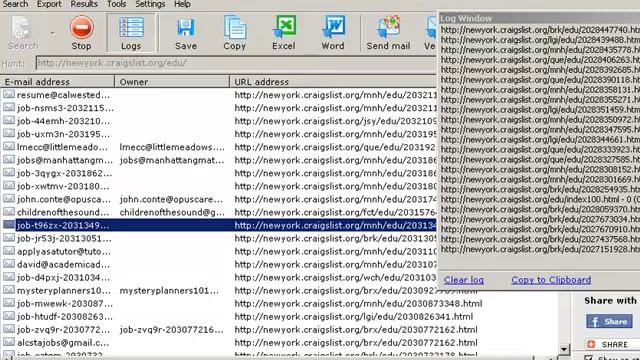Viewport: 640px width, 360px height.
Task: Click the fct/edu URL in childrenofthesound row
Action: coord(335,212)
